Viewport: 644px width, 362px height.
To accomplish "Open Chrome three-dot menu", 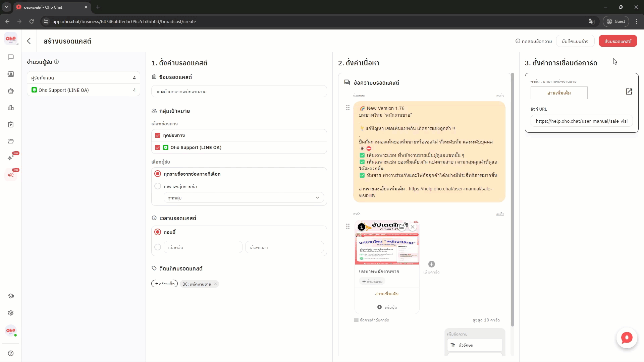I will 637,21.
